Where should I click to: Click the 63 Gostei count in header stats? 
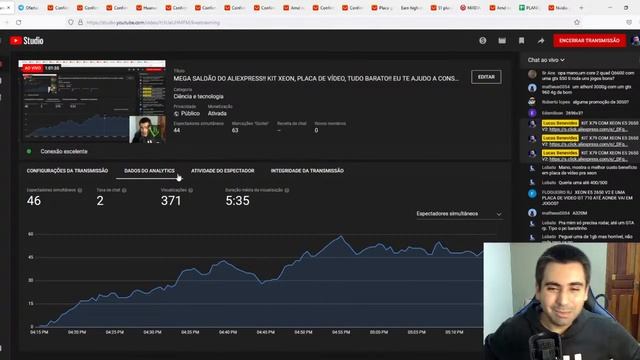[x=235, y=131]
